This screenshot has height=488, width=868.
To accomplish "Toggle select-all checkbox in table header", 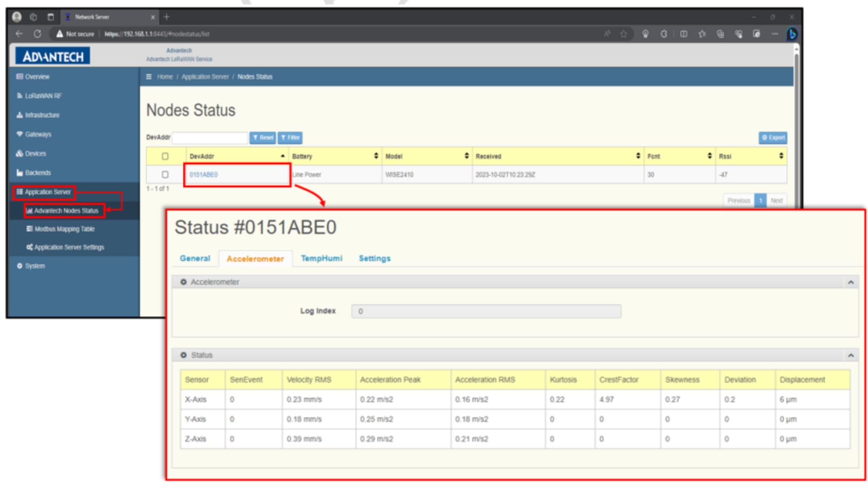I will (x=165, y=156).
